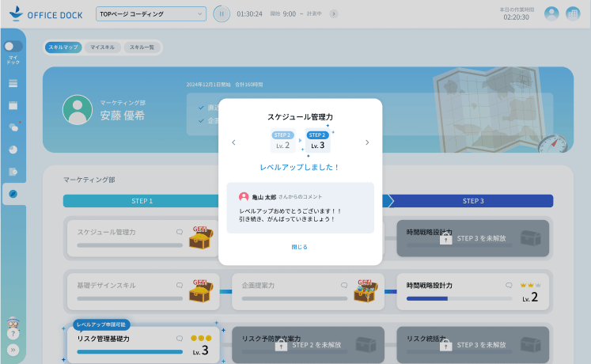Open the TOPページ コーディング task dropdown
This screenshot has width=591, height=364.
[151, 14]
